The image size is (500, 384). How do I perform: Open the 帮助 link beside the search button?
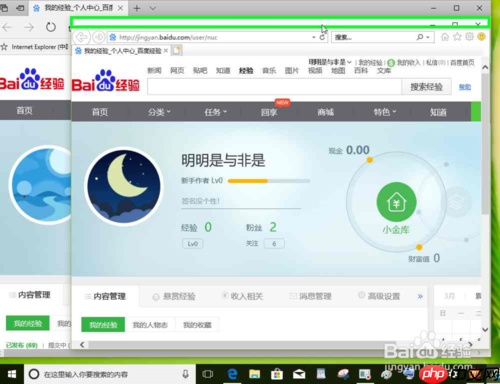click(465, 87)
